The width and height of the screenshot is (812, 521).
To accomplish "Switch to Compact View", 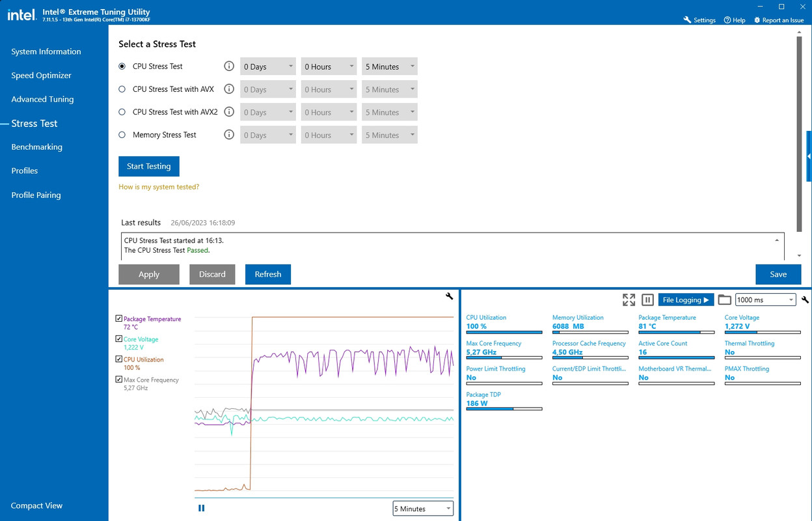I will point(37,505).
